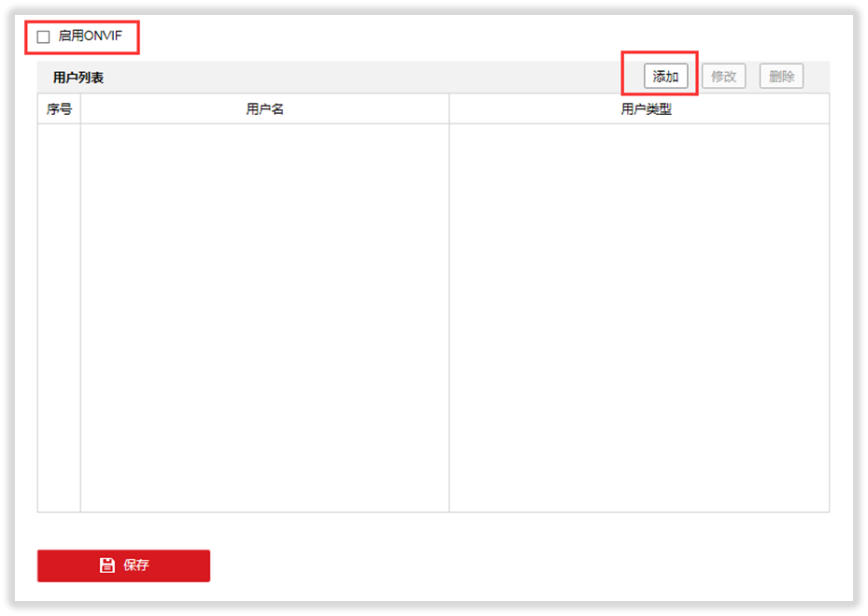Viewport: 868px width, 616px height.
Task: Click the greyed-out 修改 button
Action: coord(723,77)
